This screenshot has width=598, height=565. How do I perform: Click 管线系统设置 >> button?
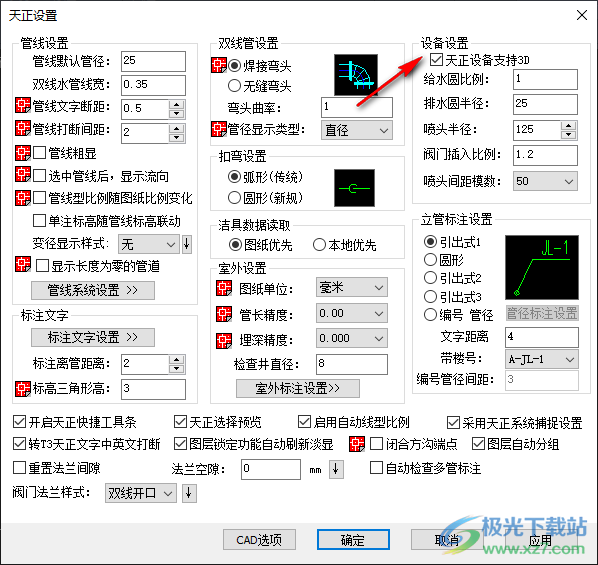point(93,291)
